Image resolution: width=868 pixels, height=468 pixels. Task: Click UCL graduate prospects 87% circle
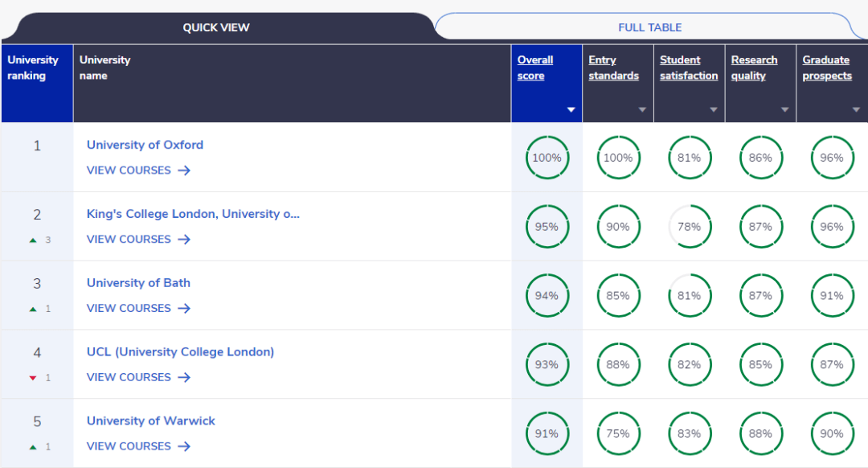(x=832, y=364)
